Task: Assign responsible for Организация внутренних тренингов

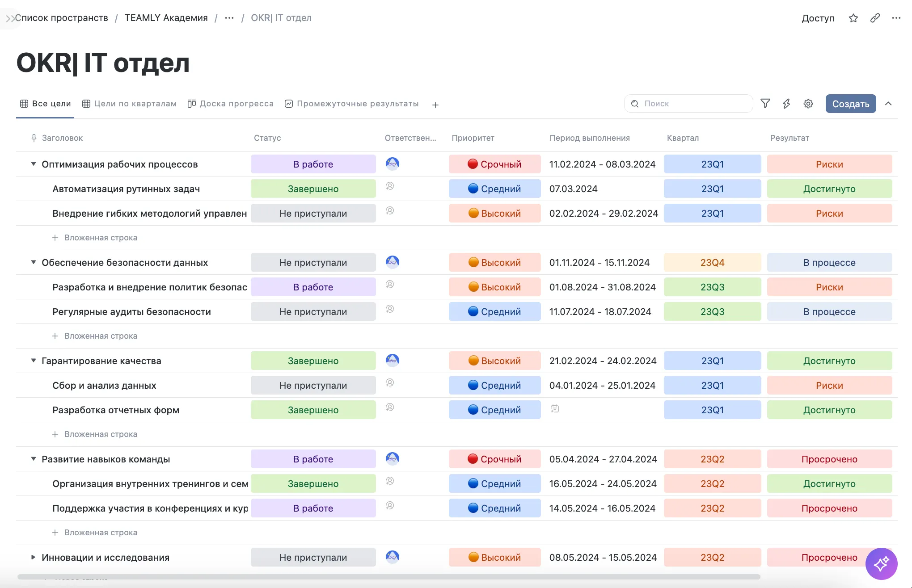Action: click(x=390, y=481)
